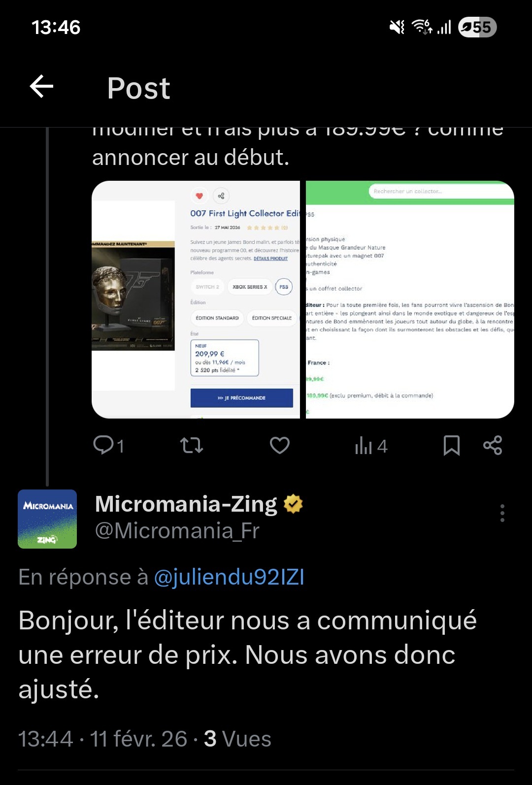Tap the gold verified badge
The height and width of the screenshot is (785, 532).
click(x=293, y=504)
